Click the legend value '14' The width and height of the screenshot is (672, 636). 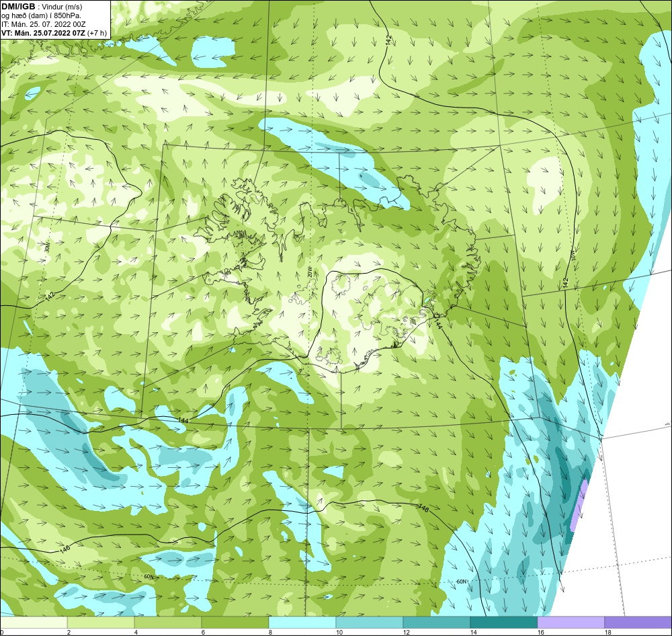tap(474, 632)
